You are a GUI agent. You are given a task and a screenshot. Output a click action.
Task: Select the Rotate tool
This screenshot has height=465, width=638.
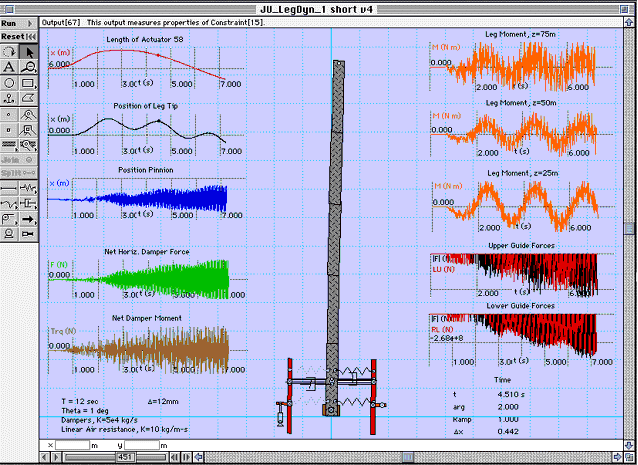(9, 49)
